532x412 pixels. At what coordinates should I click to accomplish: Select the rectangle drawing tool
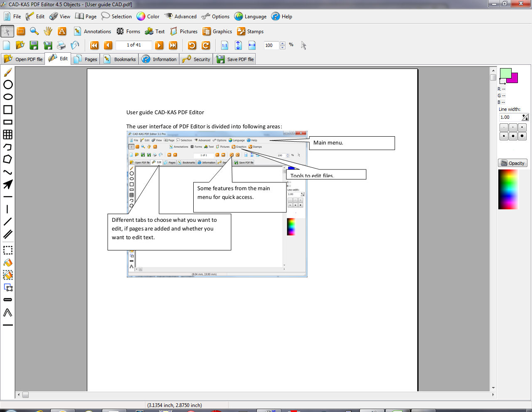point(7,109)
